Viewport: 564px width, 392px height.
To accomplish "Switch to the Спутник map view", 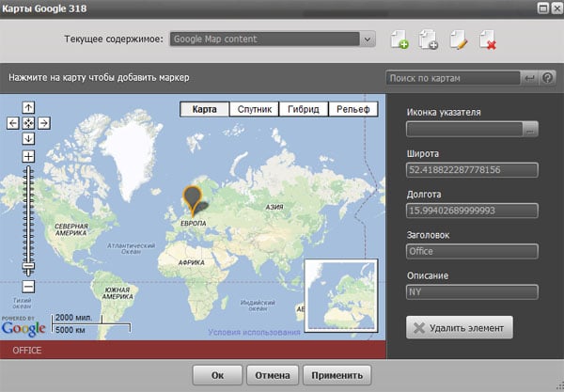I will (254, 109).
